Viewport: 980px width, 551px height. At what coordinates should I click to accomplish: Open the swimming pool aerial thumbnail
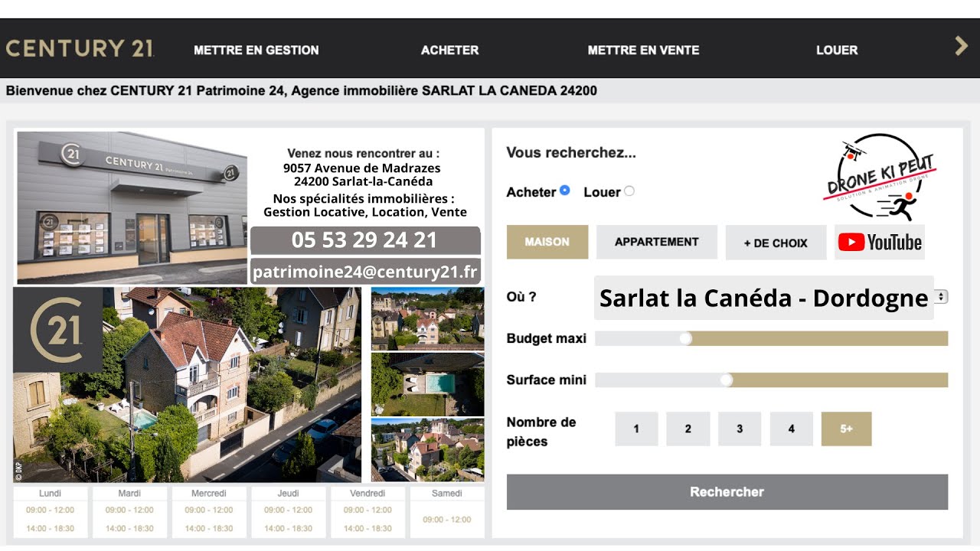pos(427,384)
